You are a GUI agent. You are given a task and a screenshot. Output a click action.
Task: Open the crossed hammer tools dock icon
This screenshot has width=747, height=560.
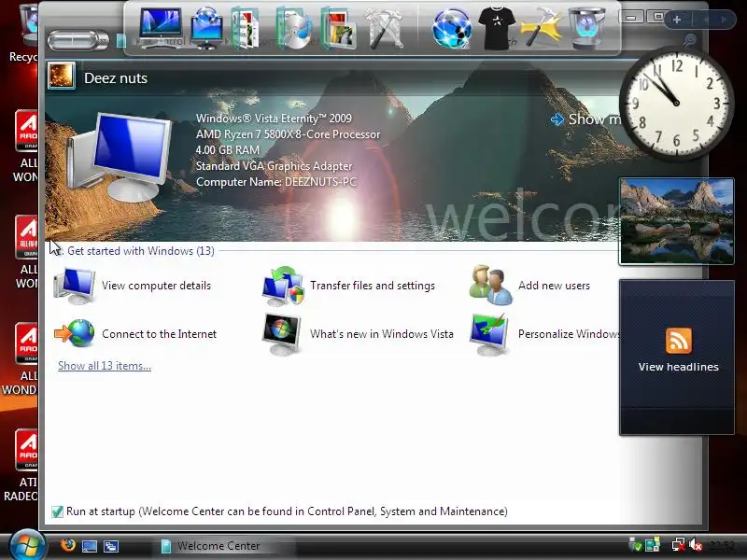(x=385, y=30)
